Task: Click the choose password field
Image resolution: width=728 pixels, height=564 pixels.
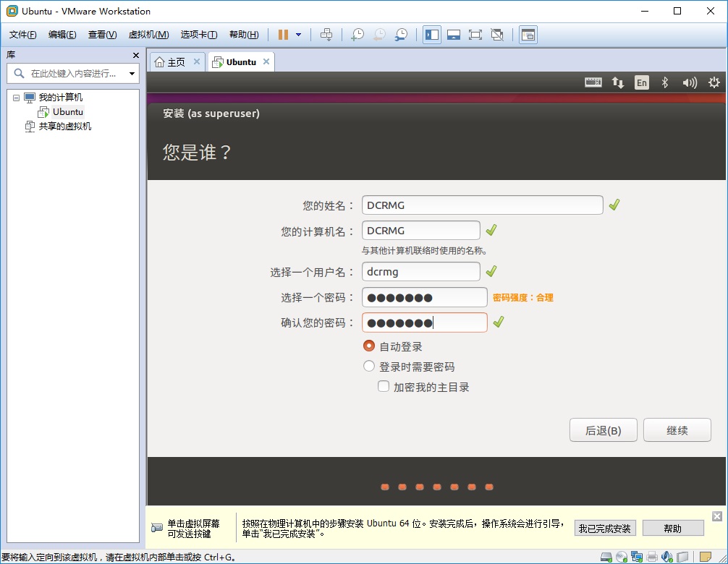Action: pyautogui.click(x=424, y=297)
